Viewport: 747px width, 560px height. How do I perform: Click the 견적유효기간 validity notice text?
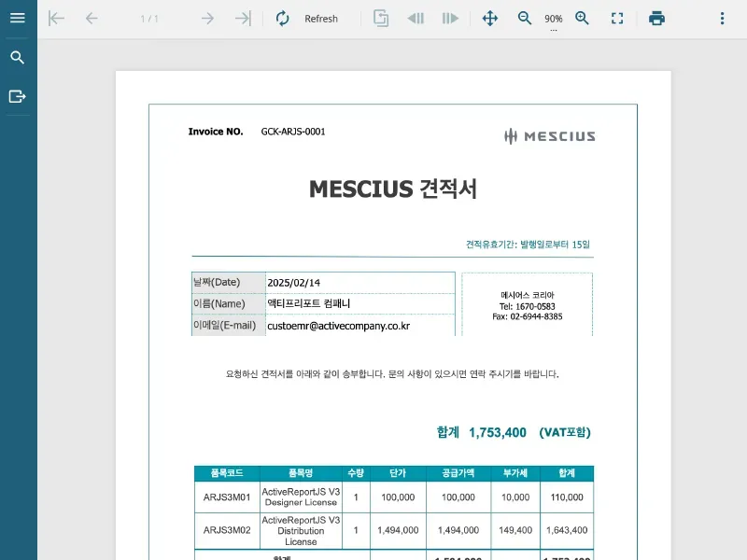[x=528, y=245]
